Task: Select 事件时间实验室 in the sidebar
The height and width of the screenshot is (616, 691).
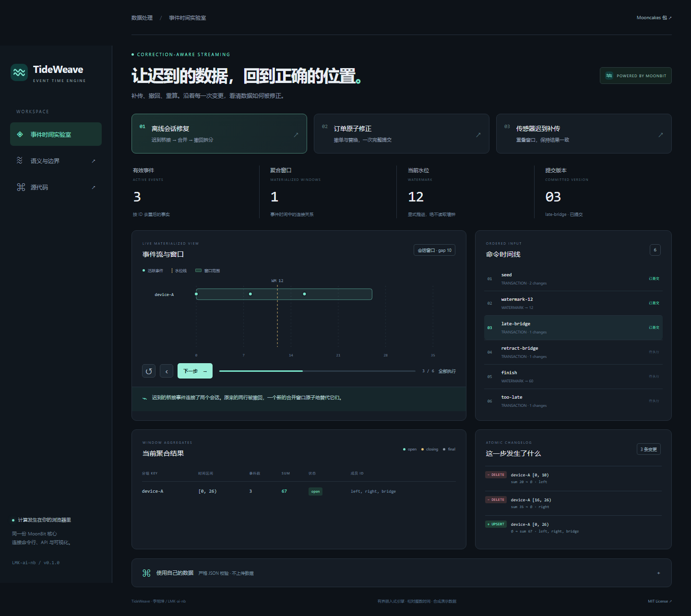Action: [56, 134]
